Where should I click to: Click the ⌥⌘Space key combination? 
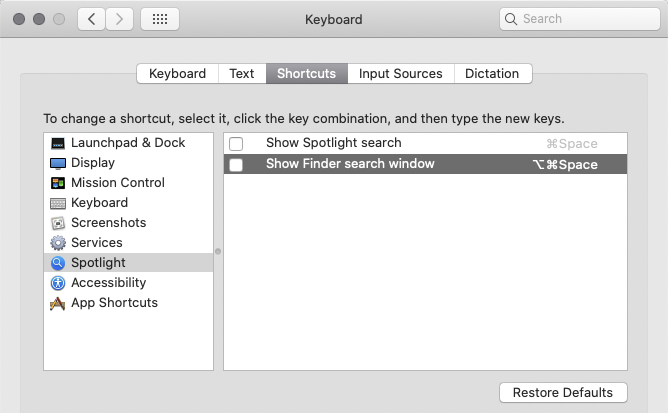coord(565,165)
